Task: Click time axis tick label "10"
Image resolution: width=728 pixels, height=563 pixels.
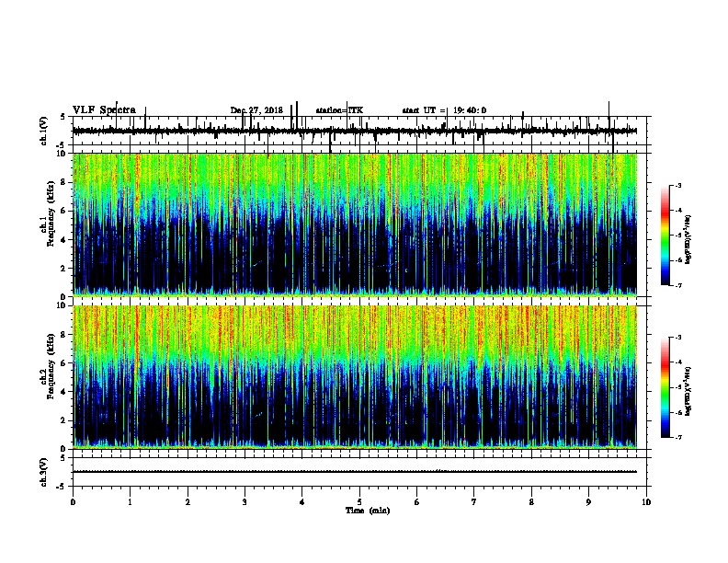Action: coord(646,502)
